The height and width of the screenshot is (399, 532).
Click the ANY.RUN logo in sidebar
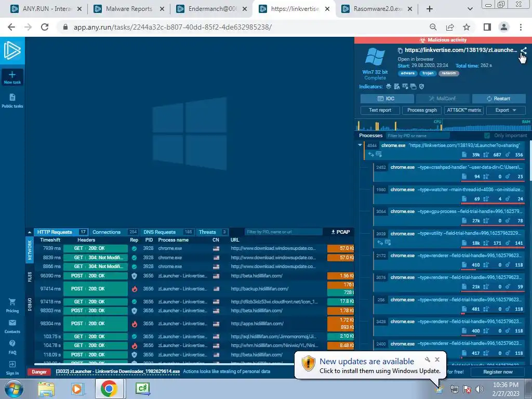point(12,50)
